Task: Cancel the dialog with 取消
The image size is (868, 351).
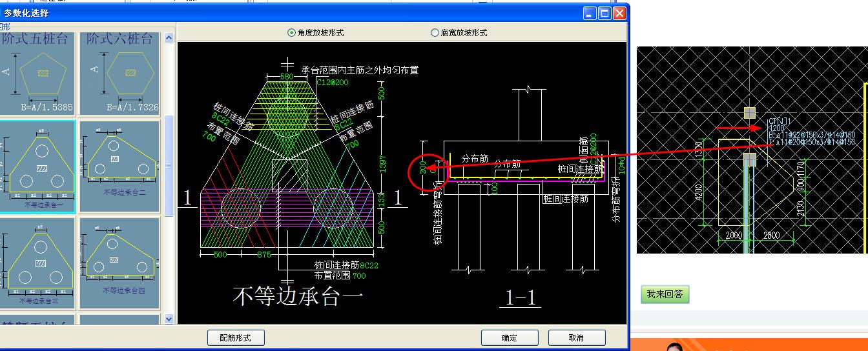Action: [577, 337]
